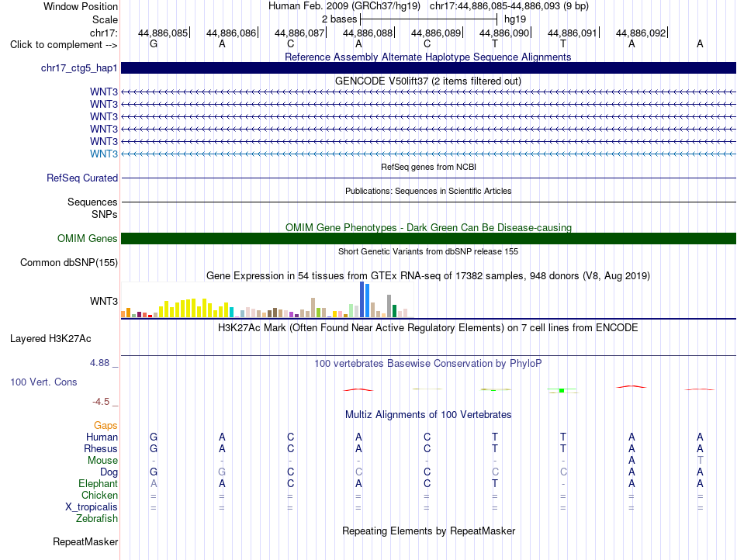Click the Gene Expression in 54 tissues title
Viewport: 737px width, 560px height.
tap(428, 276)
